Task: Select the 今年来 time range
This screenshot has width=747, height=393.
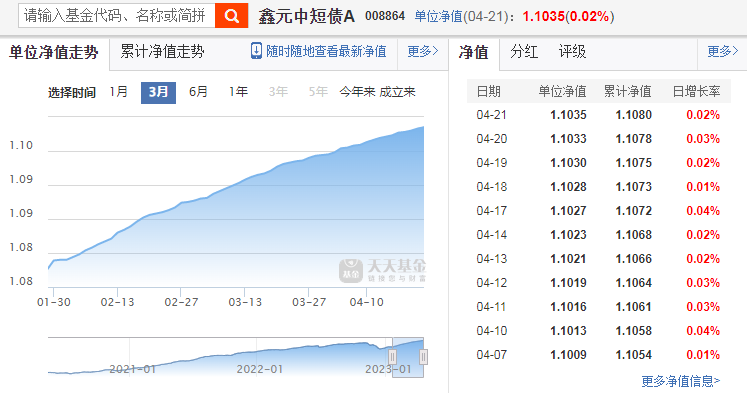Action: (x=357, y=91)
